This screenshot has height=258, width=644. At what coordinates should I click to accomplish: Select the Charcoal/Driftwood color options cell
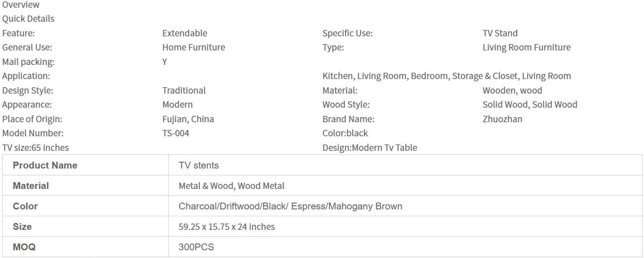[x=290, y=206]
